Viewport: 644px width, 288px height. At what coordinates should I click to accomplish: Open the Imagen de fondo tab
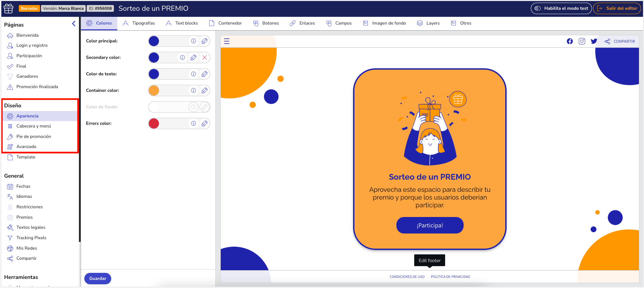pos(384,23)
